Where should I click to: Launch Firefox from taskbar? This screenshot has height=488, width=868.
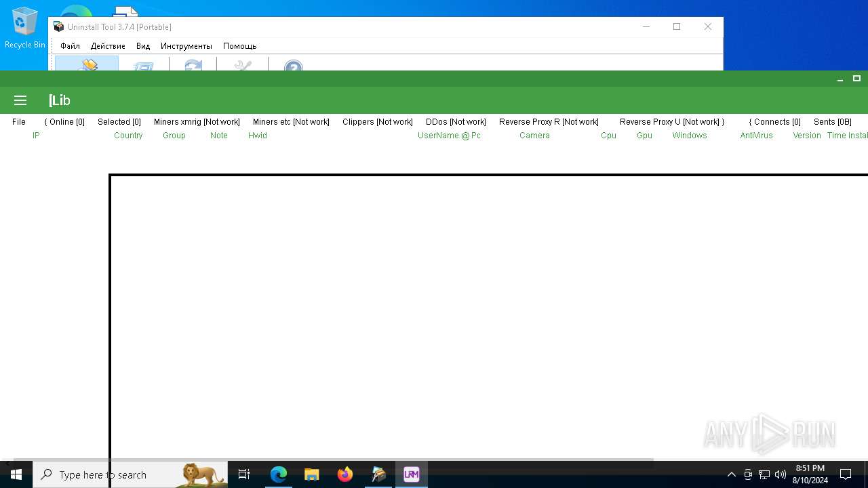tap(345, 474)
